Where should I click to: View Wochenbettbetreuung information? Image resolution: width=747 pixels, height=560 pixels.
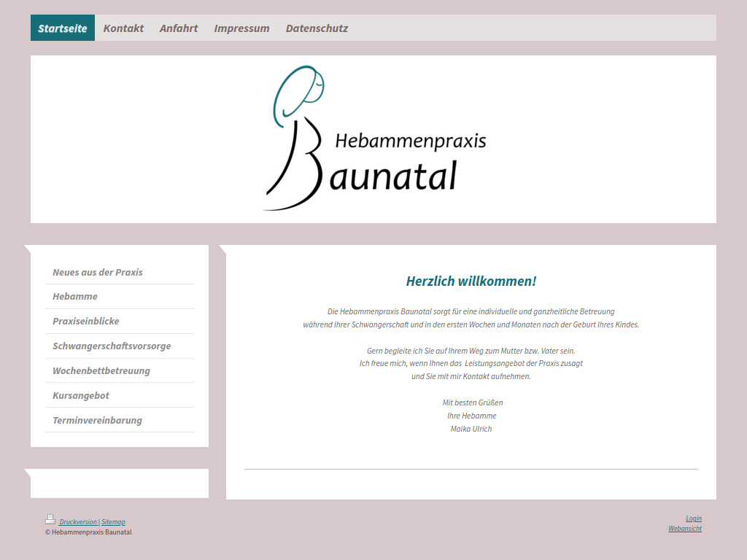101,370
